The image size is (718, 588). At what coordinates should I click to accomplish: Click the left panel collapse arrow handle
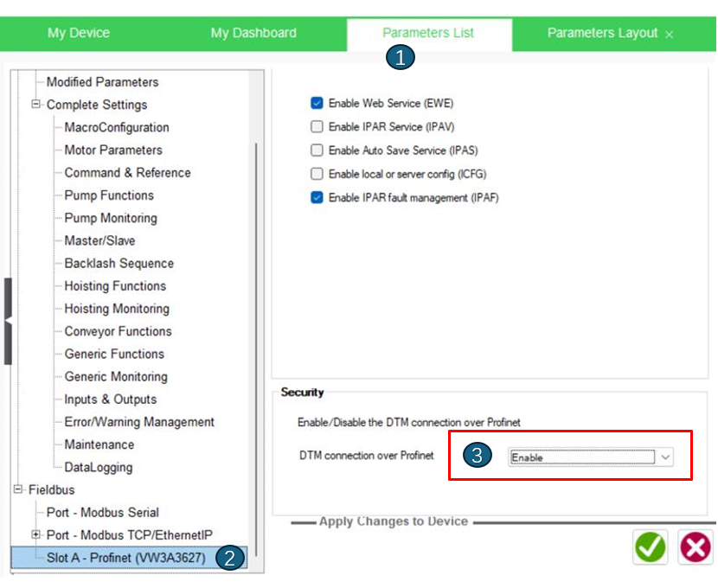click(8, 321)
